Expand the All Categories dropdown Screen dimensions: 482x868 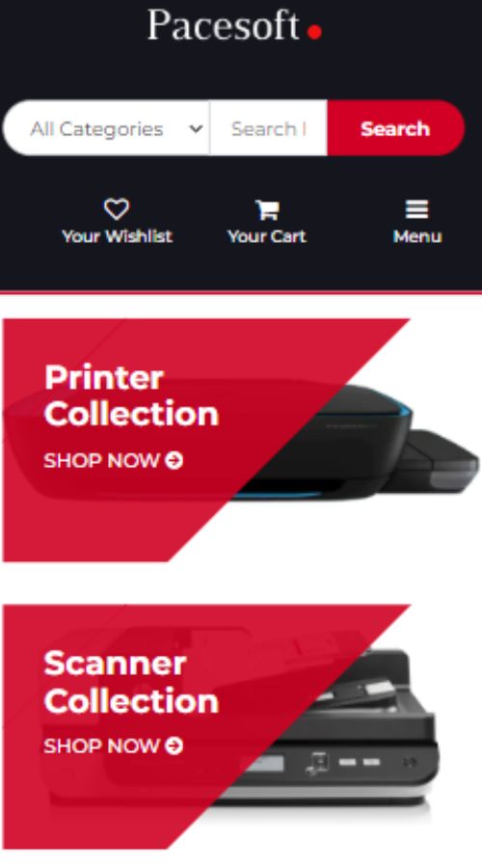click(106, 128)
